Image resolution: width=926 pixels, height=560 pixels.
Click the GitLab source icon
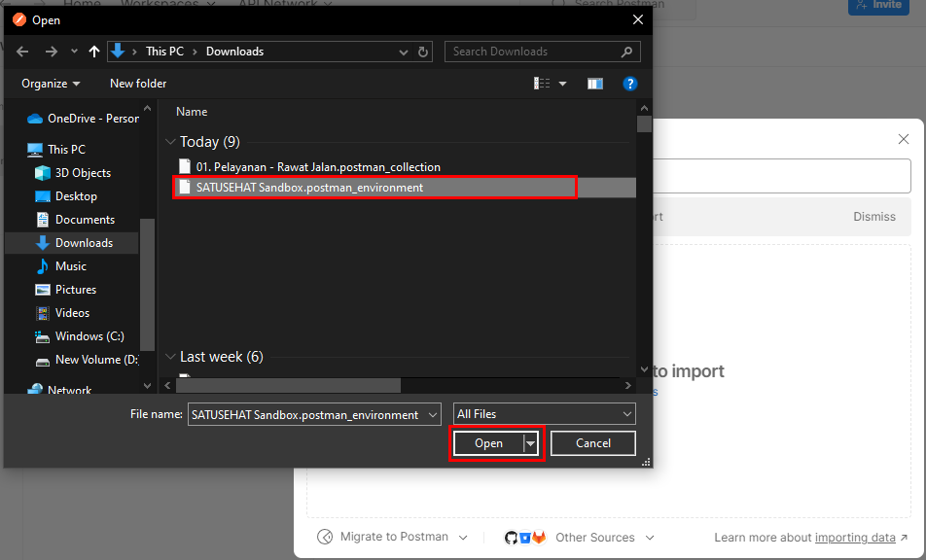(539, 537)
